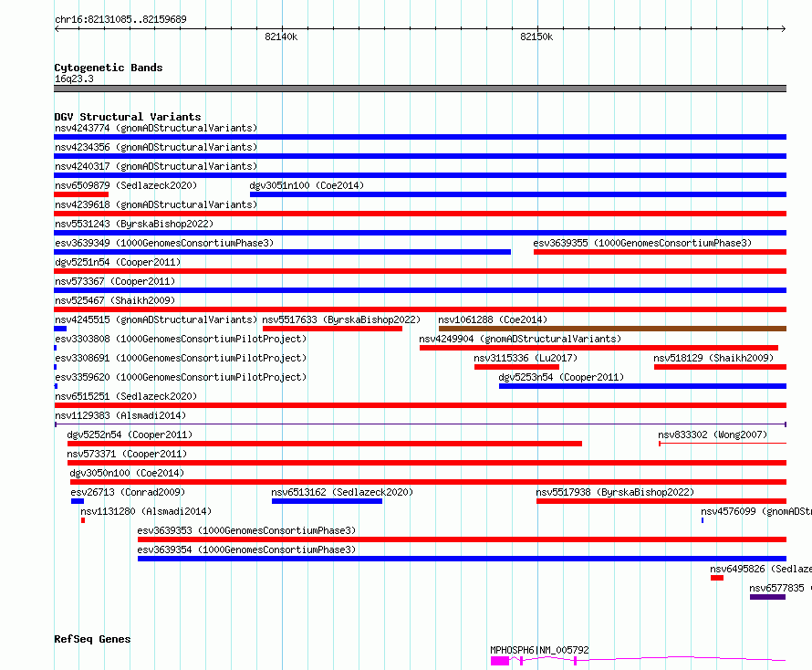The height and width of the screenshot is (670, 812).
Task: Click red esv3639353 variant bar
Action: point(462,539)
